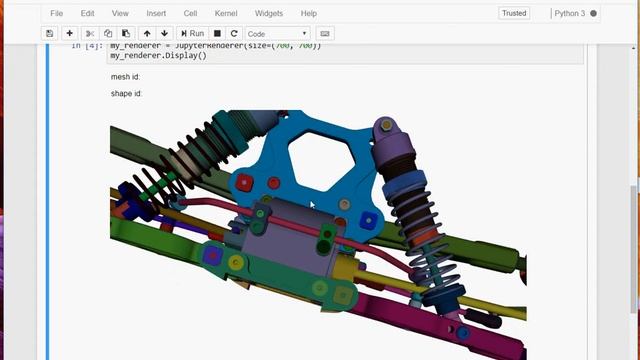This screenshot has width=640, height=360.
Task: Open the cell type Code dropdown
Action: [x=278, y=33]
